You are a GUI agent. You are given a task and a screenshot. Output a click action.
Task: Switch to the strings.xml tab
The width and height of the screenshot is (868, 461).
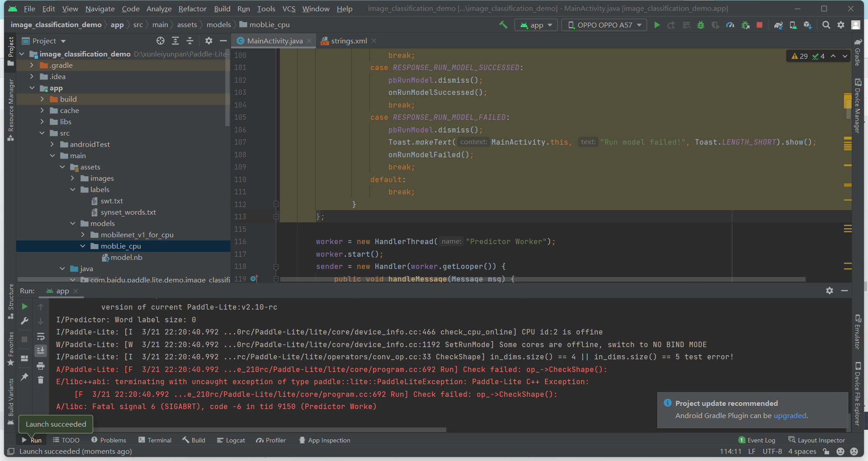pos(349,41)
